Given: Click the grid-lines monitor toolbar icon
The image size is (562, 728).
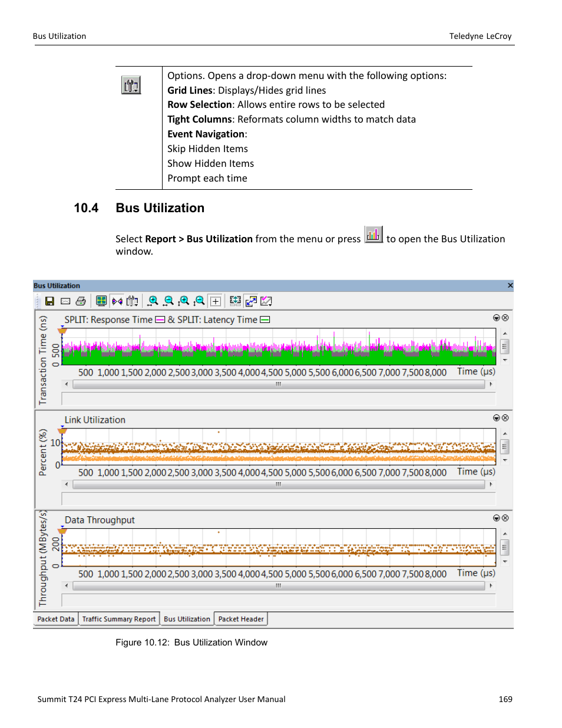Looking at the screenshot, I should (101, 301).
